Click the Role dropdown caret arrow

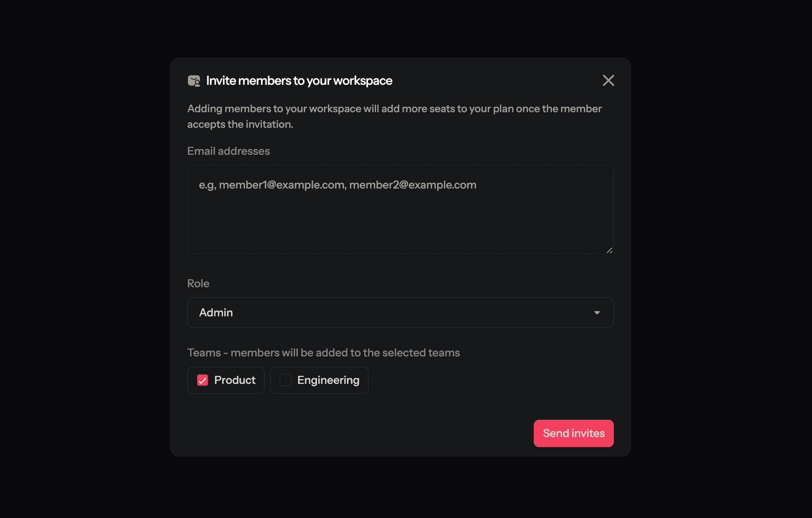coord(597,313)
